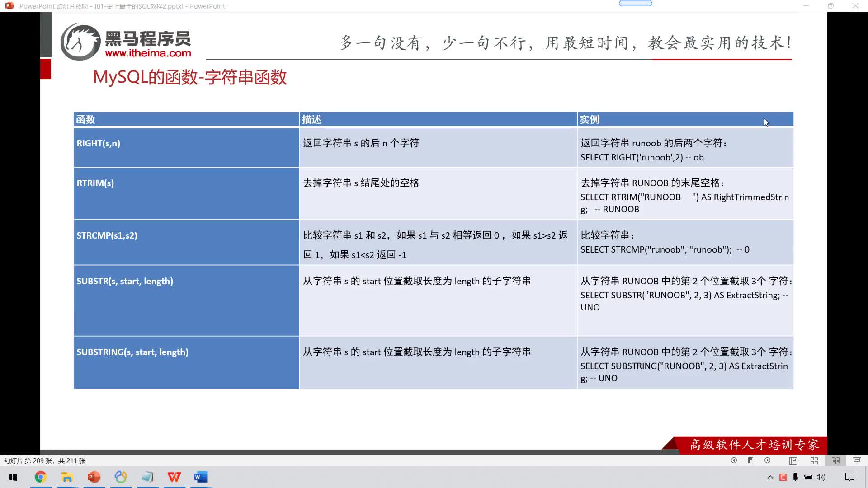Click SELECT RIGHT('runoob',2) example text
This screenshot has height=488, width=868.
click(642, 158)
